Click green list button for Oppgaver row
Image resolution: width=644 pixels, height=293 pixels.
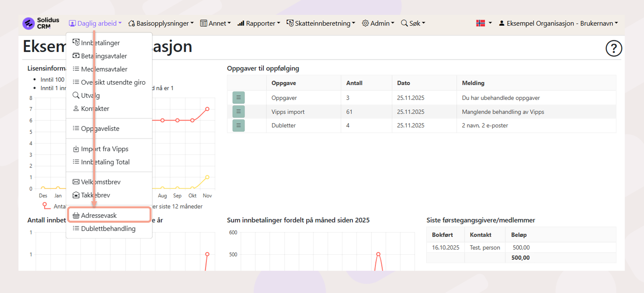tap(238, 98)
